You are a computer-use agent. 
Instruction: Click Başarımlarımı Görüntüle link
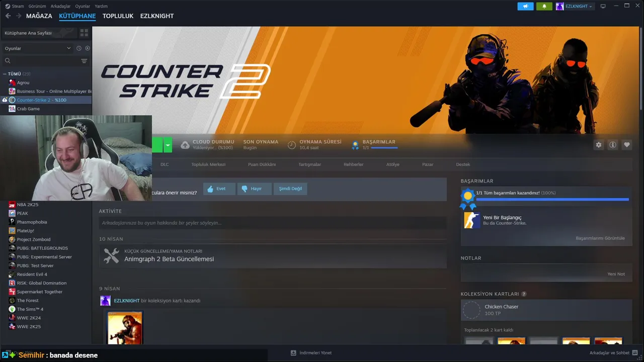600,238
